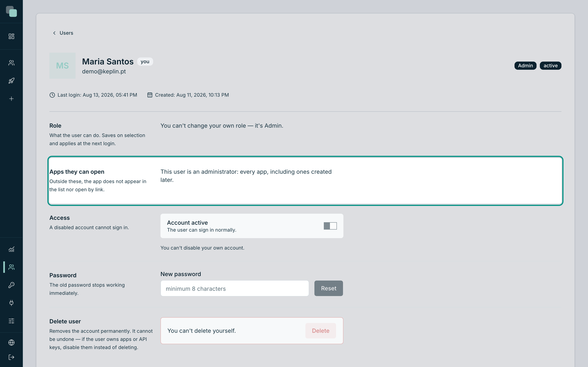
Task: Click the Admin role badge
Action: [x=525, y=65]
